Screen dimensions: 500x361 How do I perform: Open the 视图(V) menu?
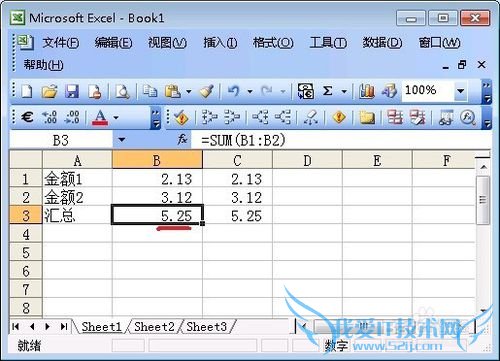tap(167, 43)
